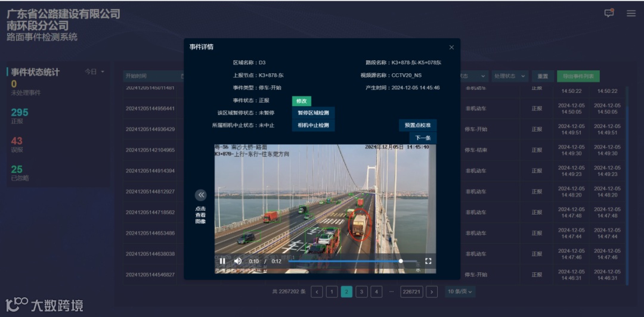Open the 10 条/页 page size dropdown
644x317 pixels.
460,291
